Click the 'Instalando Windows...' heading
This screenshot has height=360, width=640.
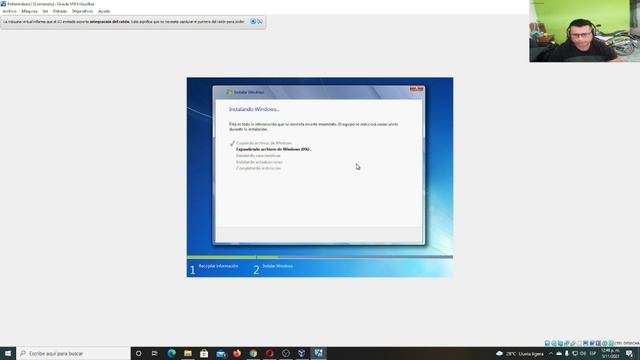click(254, 109)
